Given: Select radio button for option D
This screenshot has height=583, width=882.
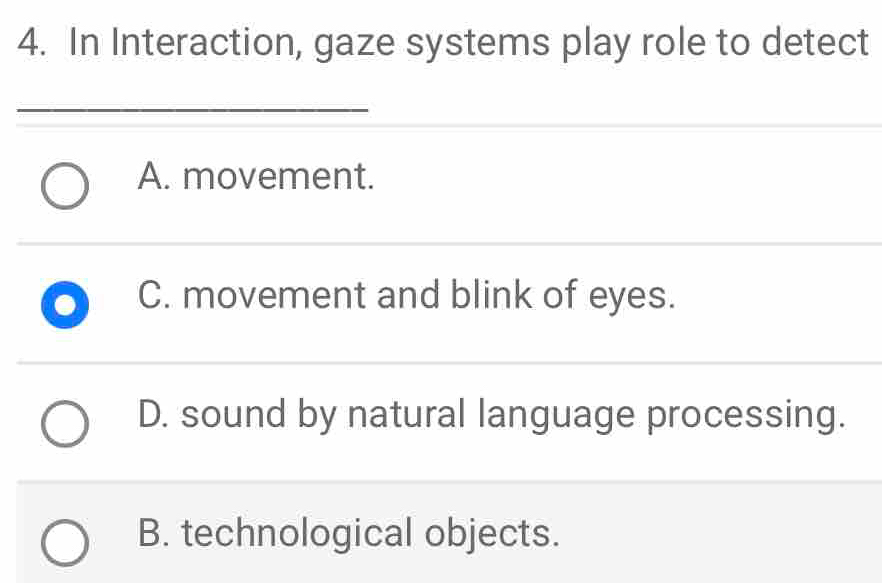Looking at the screenshot, I should pos(63,423).
